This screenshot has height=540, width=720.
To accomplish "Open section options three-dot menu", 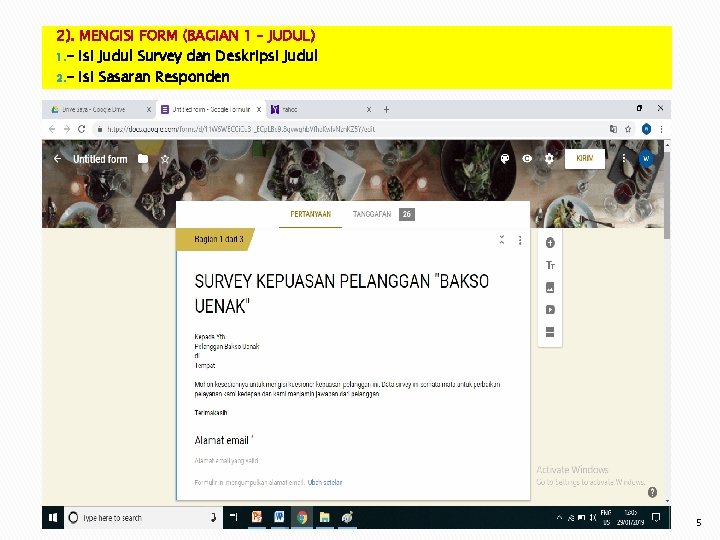I will [520, 240].
